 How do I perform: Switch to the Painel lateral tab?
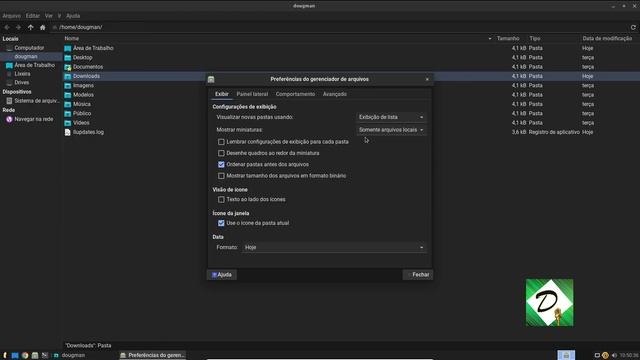tap(252, 94)
